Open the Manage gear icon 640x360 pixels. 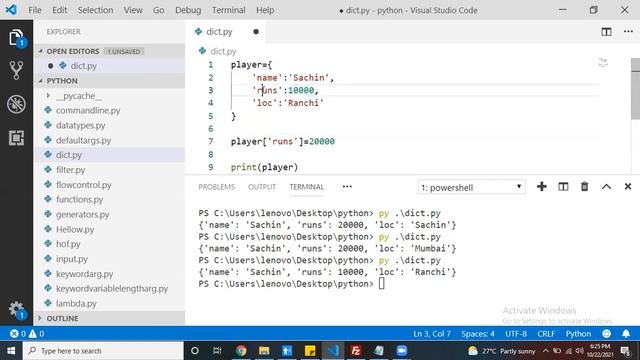tap(16, 309)
